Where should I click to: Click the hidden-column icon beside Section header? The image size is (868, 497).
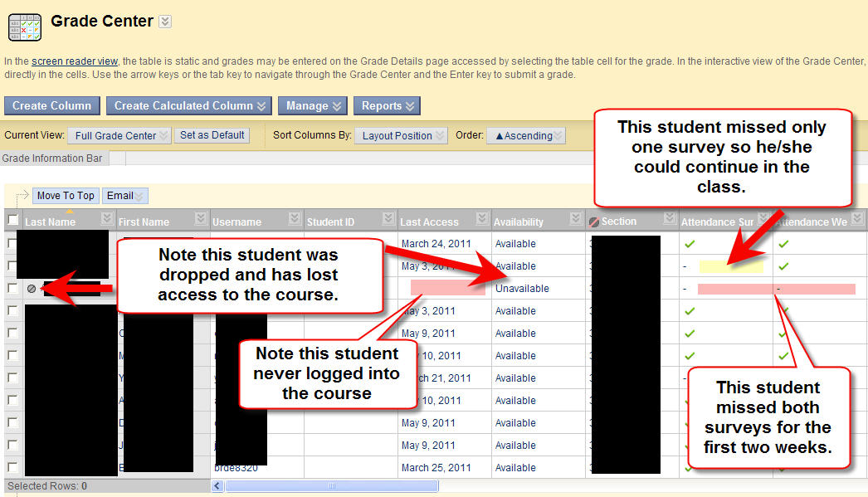pyautogui.click(x=594, y=222)
